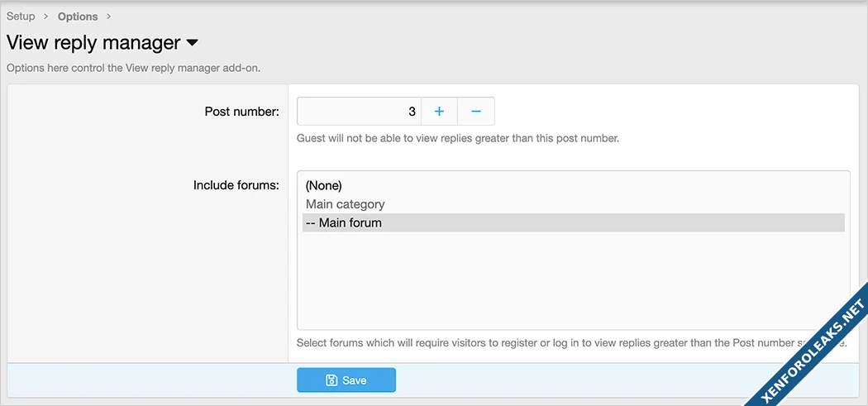868x406 pixels.
Task: Select (None) in Include forums list
Action: point(324,185)
